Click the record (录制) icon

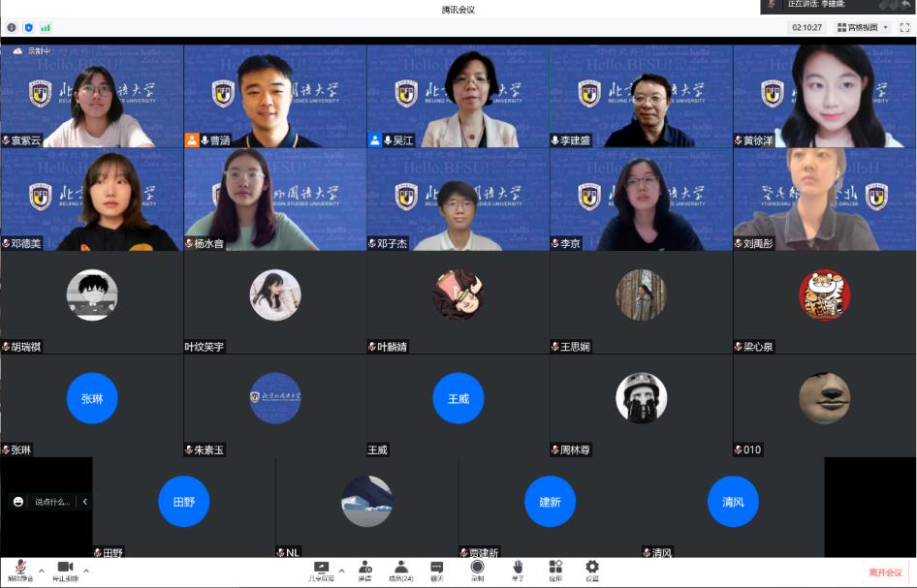[477, 570]
